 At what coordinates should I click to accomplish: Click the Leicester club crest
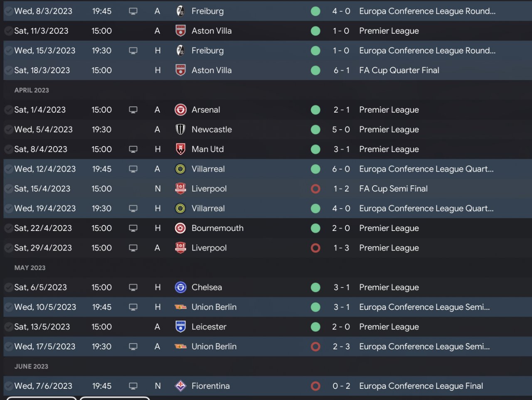point(180,327)
